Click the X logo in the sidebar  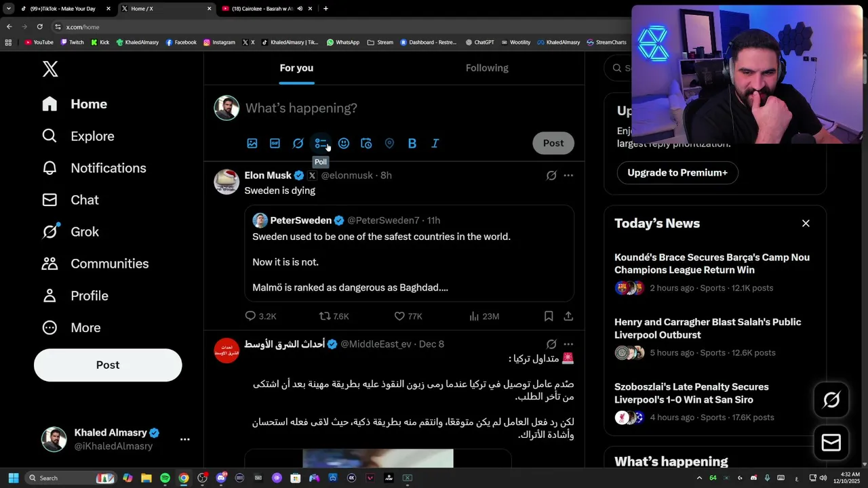coord(50,68)
